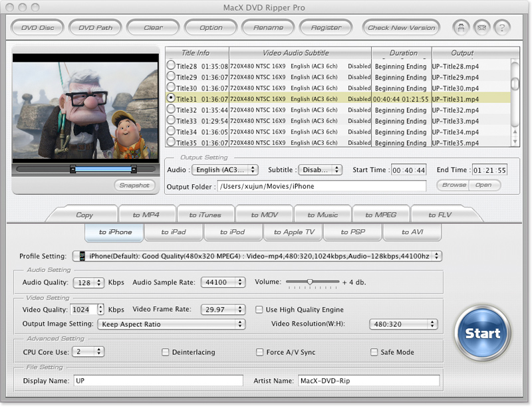Load a disc with DVD Disc button
Screen dimensions: 532x412
coord(37,28)
